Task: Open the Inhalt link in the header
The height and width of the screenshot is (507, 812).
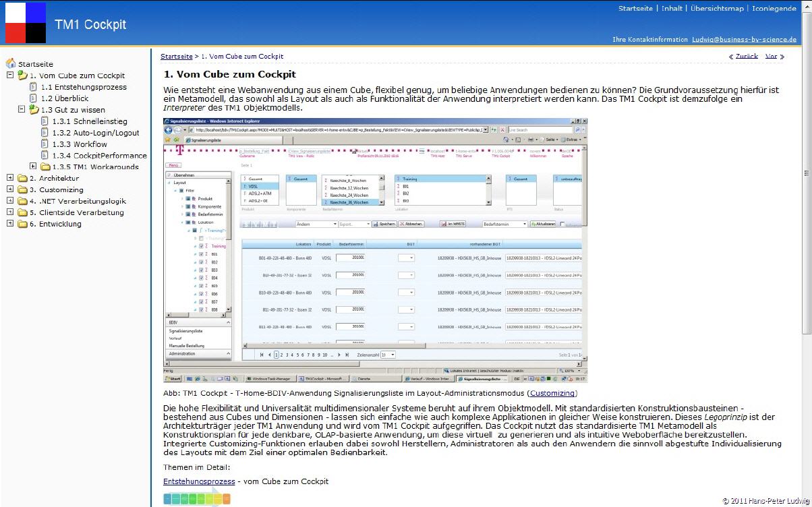Action: (x=672, y=9)
